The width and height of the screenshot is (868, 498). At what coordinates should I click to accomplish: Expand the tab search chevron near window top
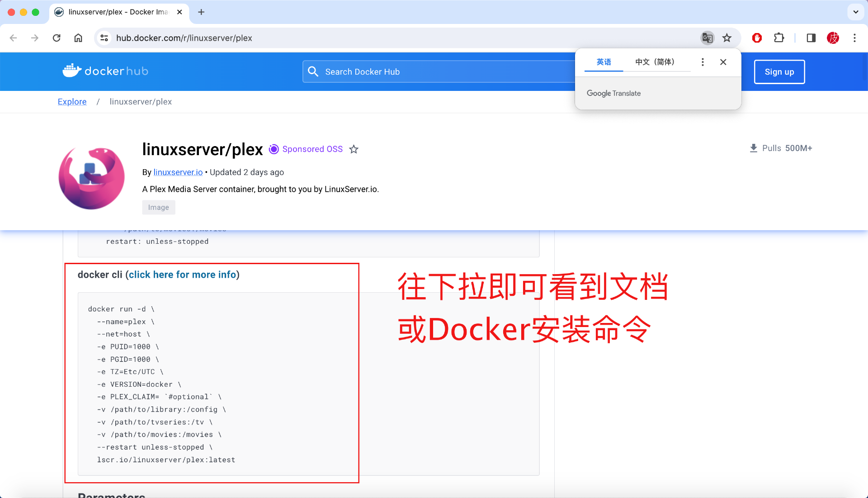(855, 12)
